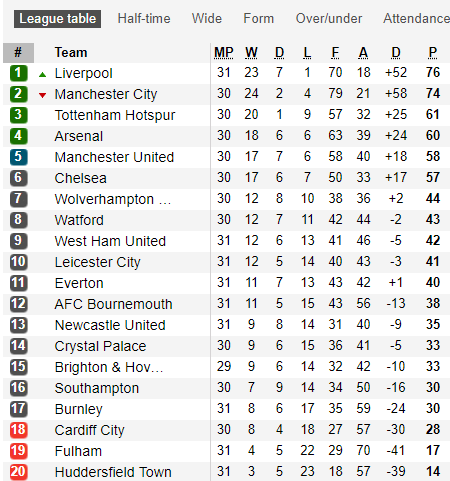
Task: Click Manchester City's red down-arrow indicator
Action: click(42, 96)
